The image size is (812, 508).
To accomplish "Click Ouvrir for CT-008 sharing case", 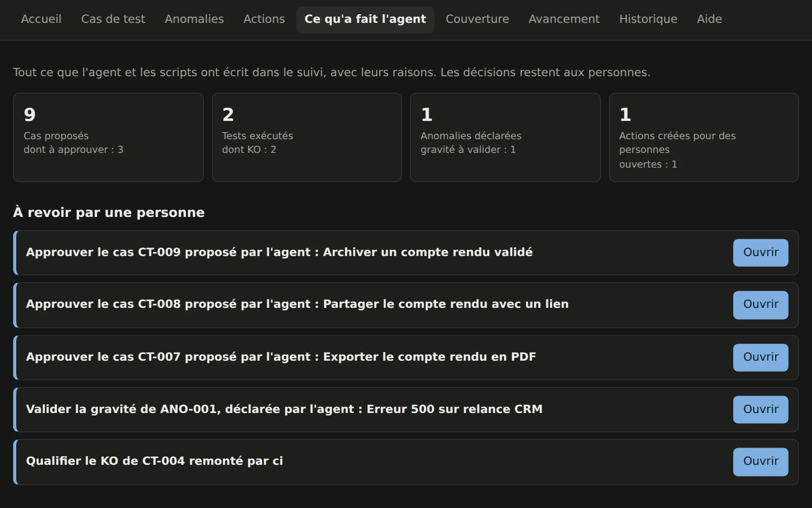I will tap(760, 304).
